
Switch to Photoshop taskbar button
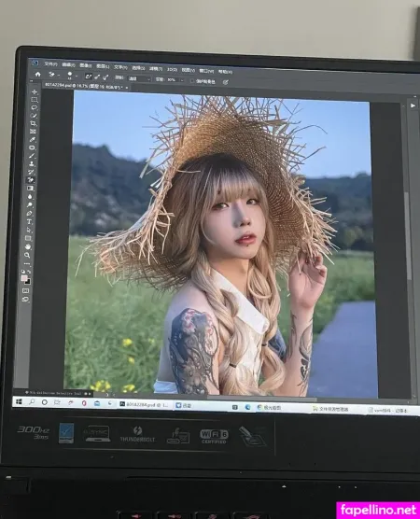coord(145,404)
